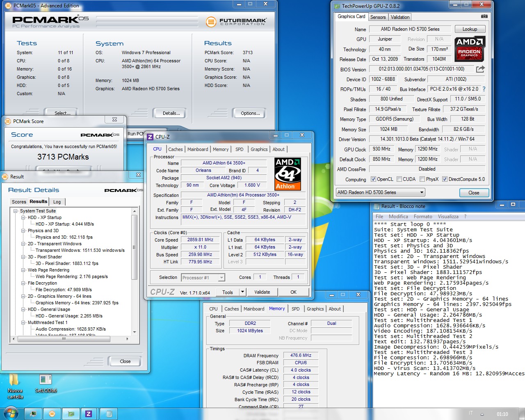Collapse the Web Page Rendering node
The width and height of the screenshot is (525, 420).
click(23, 270)
